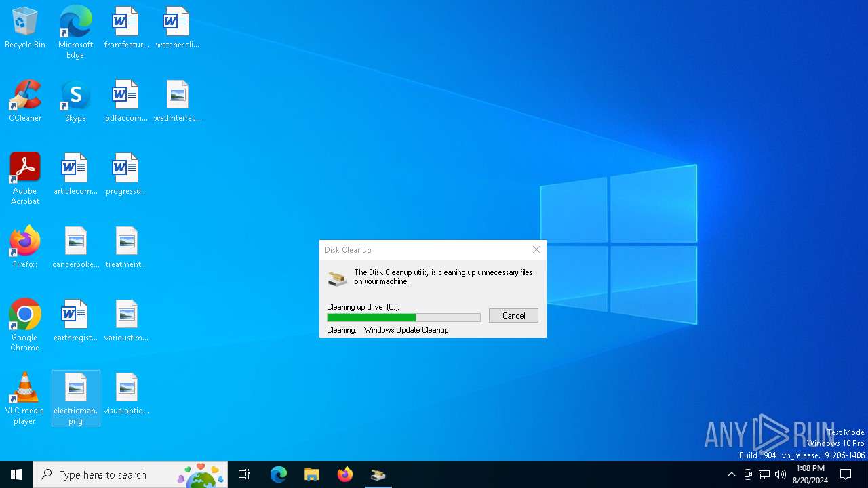Image resolution: width=868 pixels, height=488 pixels.
Task: Activate Disk Cleanup taskbar button
Action: [x=378, y=474]
